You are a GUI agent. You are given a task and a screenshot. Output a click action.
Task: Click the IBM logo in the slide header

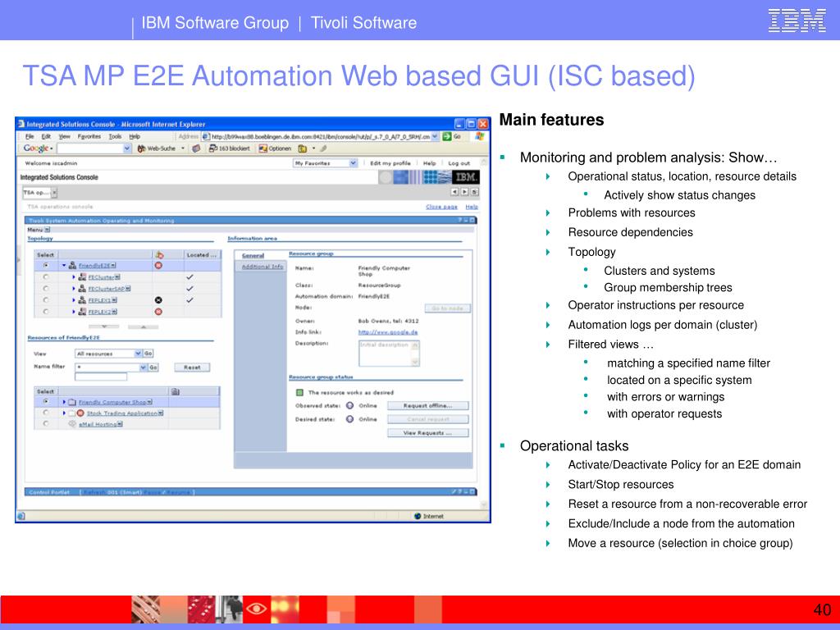pos(797,21)
